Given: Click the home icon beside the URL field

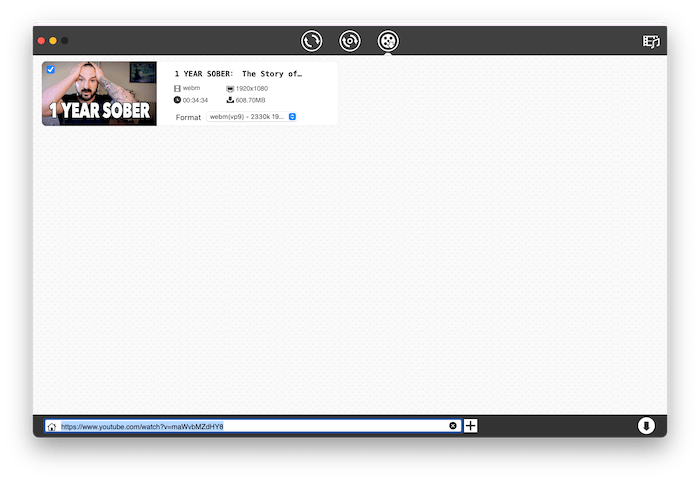Looking at the screenshot, I should tap(51, 427).
